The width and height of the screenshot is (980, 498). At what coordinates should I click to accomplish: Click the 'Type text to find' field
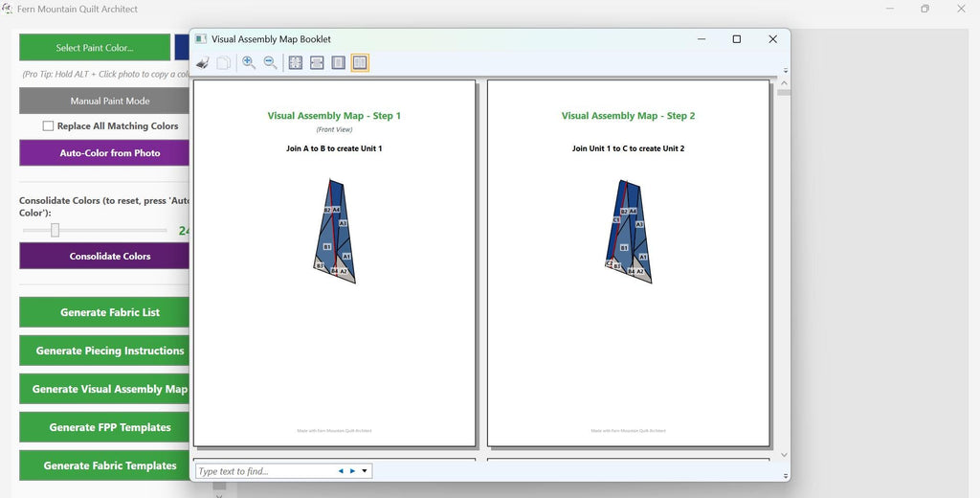point(265,471)
